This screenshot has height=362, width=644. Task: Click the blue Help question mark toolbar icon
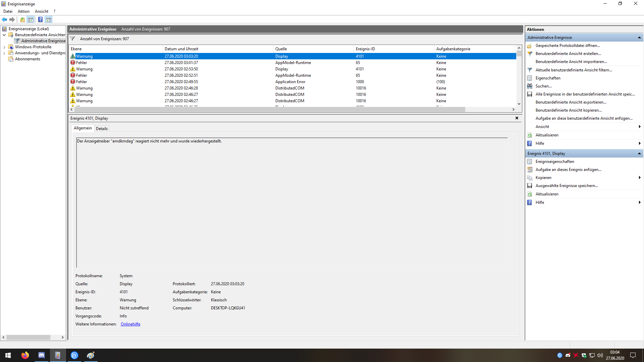40,19
